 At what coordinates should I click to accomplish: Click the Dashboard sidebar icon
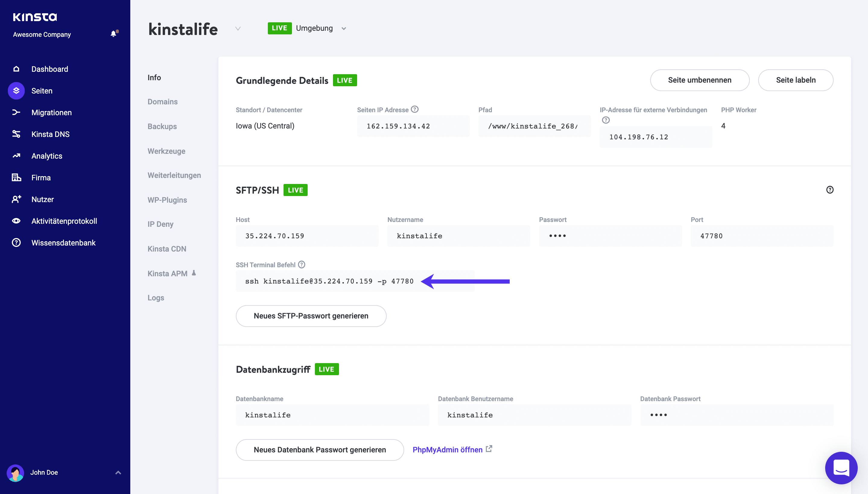[16, 68]
